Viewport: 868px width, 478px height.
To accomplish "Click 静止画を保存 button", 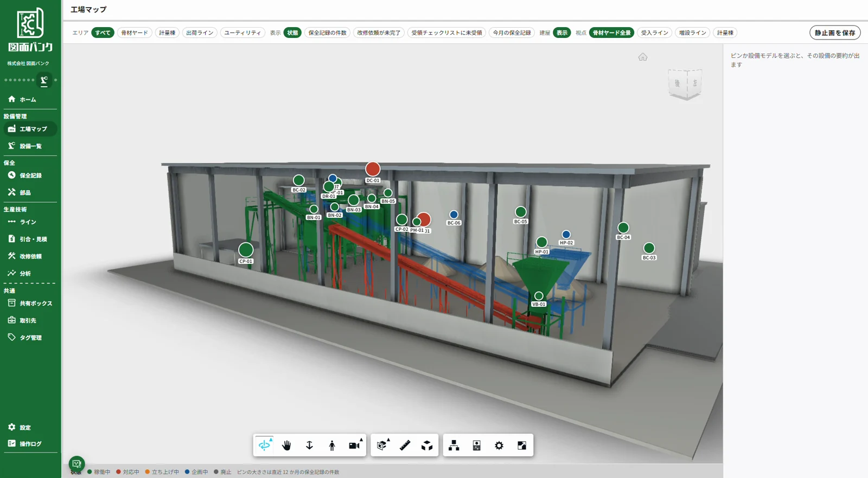I will click(835, 33).
